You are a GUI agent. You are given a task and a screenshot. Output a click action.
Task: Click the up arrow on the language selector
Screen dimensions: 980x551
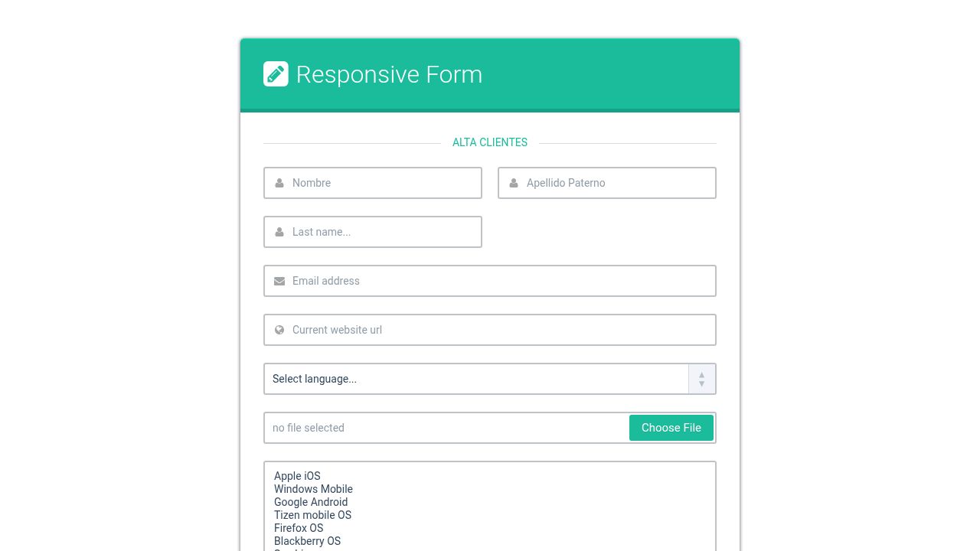click(701, 374)
